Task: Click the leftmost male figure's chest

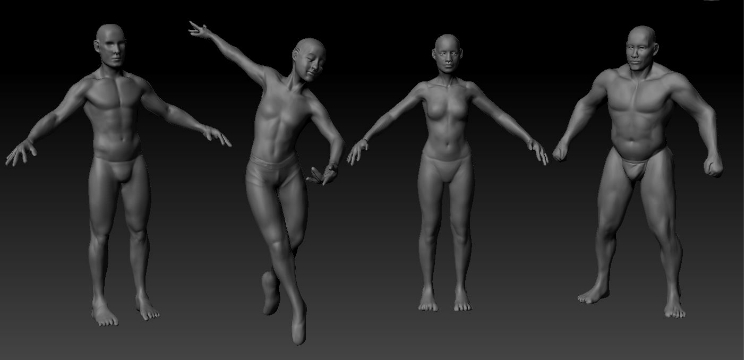Action: [x=114, y=93]
